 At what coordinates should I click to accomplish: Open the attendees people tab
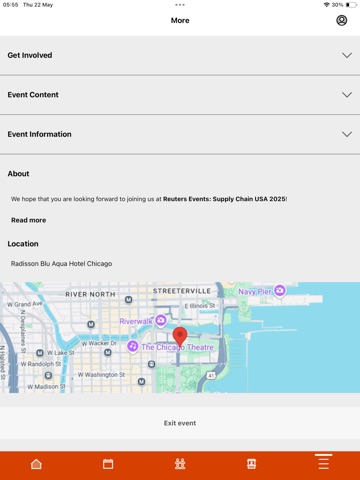(x=180, y=464)
